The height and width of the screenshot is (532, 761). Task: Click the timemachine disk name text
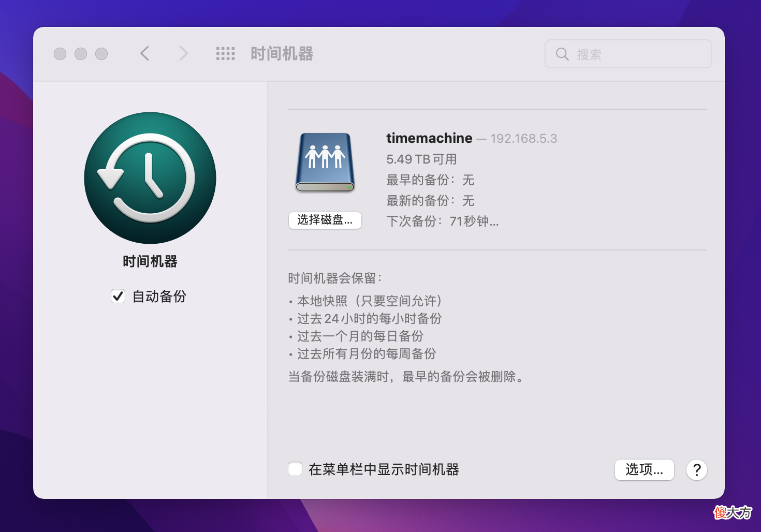pyautogui.click(x=429, y=138)
